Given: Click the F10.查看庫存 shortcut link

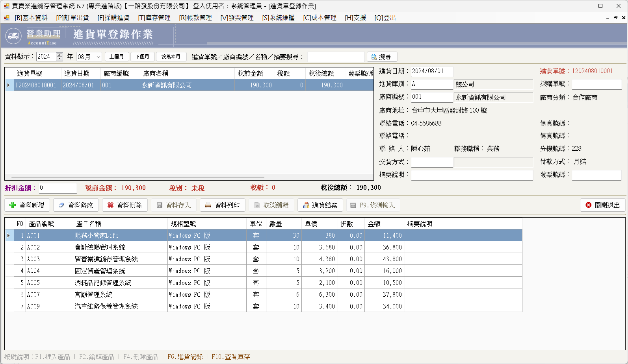Looking at the screenshot, I should click(230, 357).
